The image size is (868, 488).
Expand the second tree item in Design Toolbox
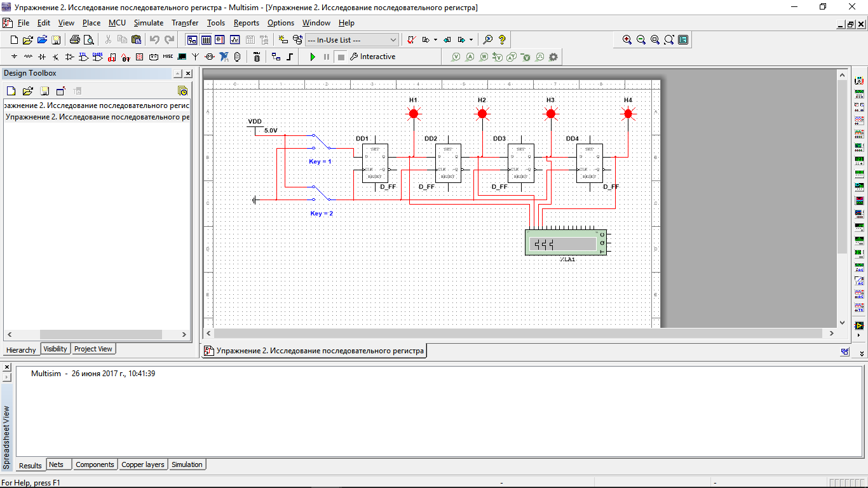point(97,117)
